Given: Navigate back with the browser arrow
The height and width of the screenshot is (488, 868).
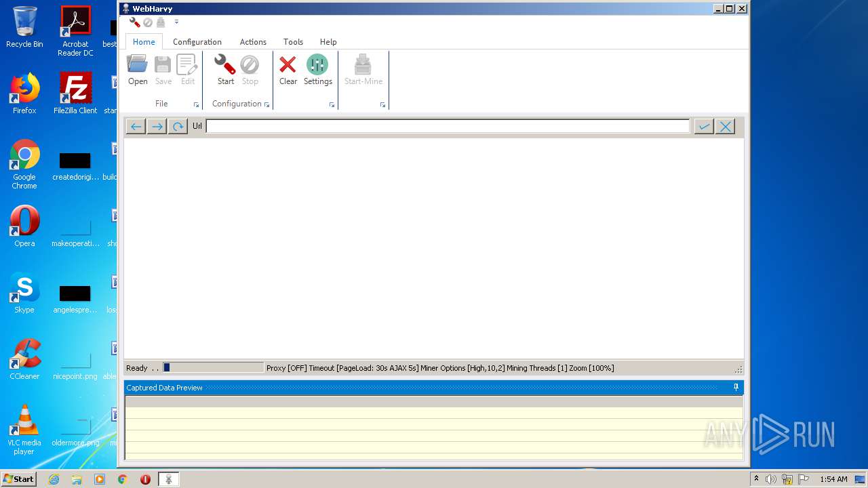Looking at the screenshot, I should (136, 127).
